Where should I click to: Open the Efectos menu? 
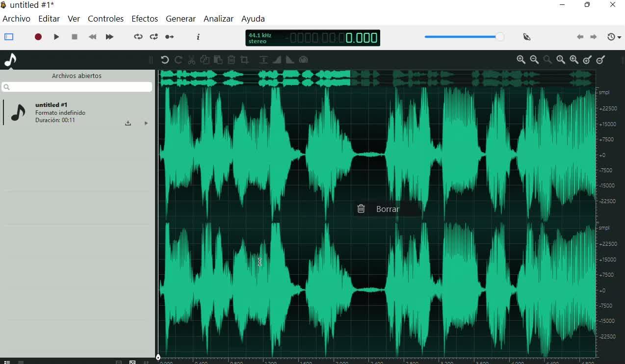pyautogui.click(x=144, y=19)
